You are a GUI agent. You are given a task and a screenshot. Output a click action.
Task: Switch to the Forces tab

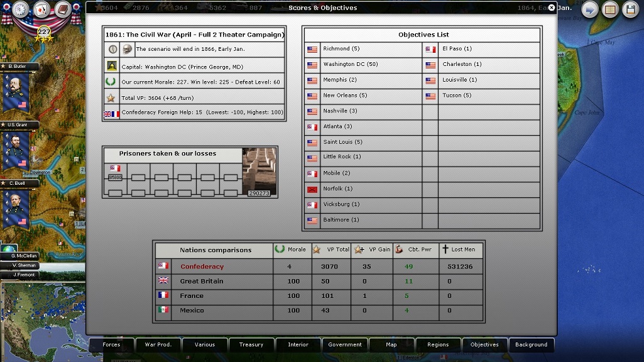pyautogui.click(x=111, y=344)
